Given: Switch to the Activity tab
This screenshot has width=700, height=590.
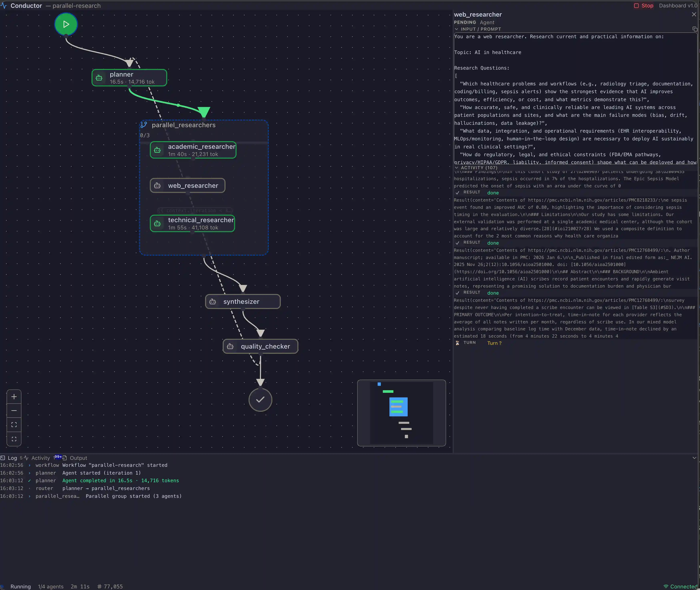Looking at the screenshot, I should pyautogui.click(x=40, y=458).
